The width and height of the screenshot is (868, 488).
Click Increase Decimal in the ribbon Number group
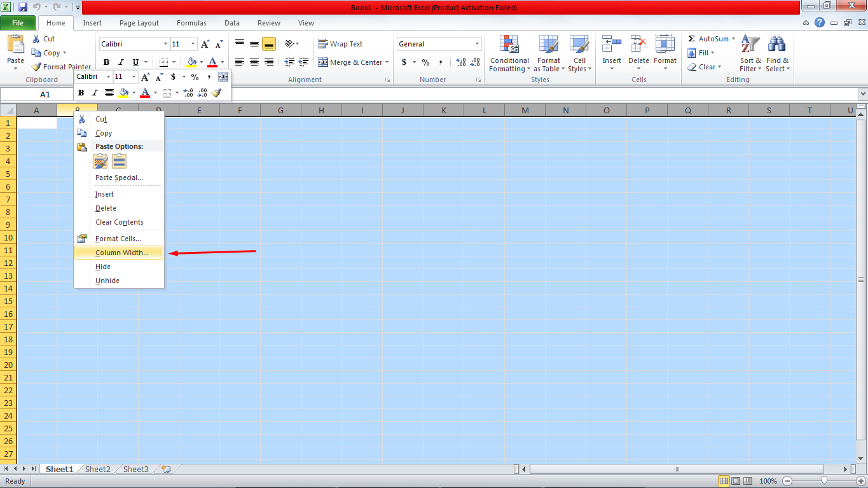[x=460, y=62]
